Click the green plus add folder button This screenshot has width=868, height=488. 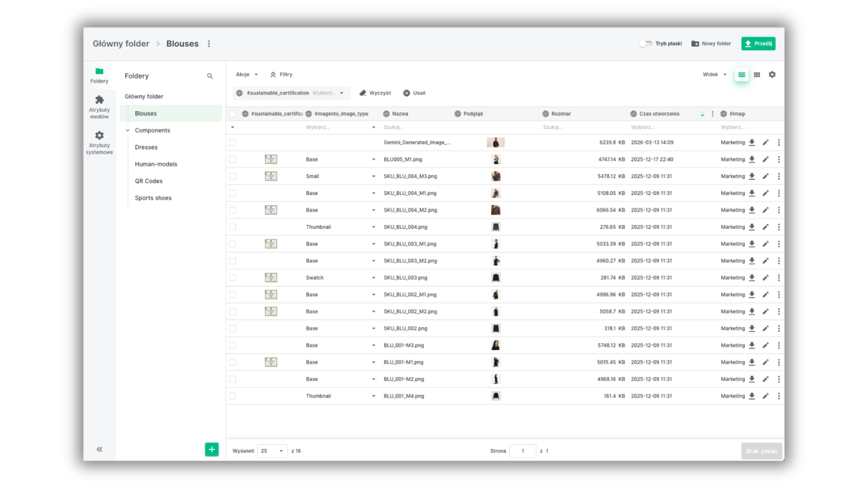211,449
